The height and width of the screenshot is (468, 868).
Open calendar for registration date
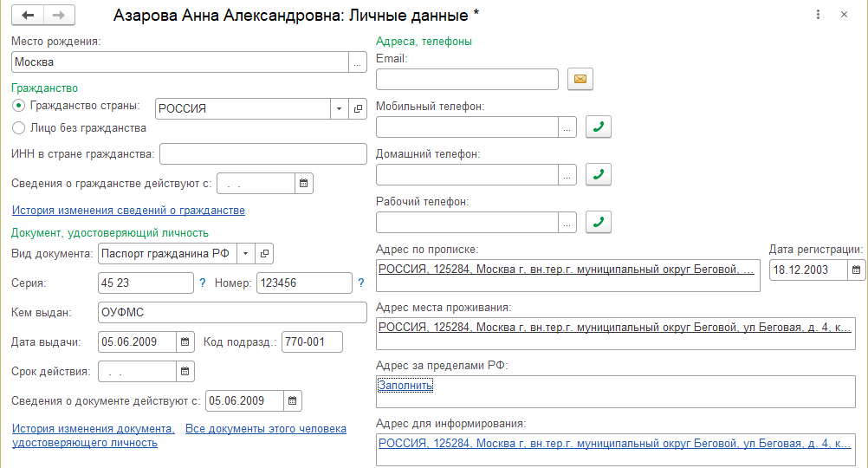pyautogui.click(x=856, y=270)
